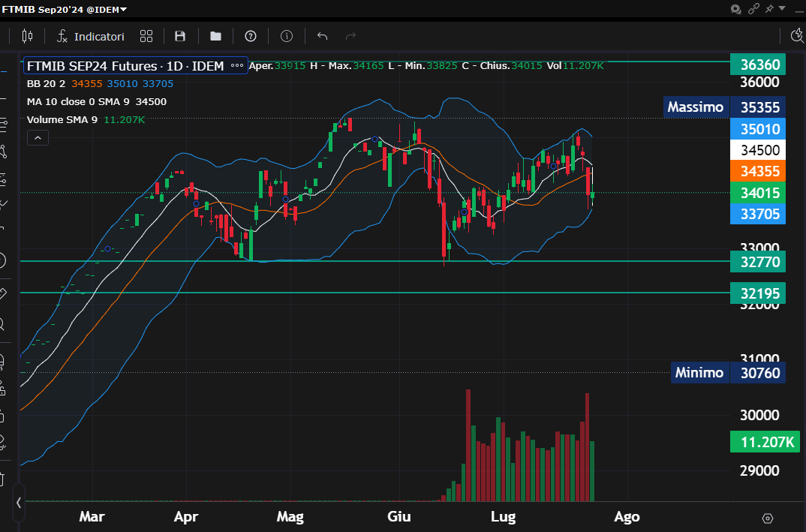Open chart settings gear at bottom right

tap(767, 518)
